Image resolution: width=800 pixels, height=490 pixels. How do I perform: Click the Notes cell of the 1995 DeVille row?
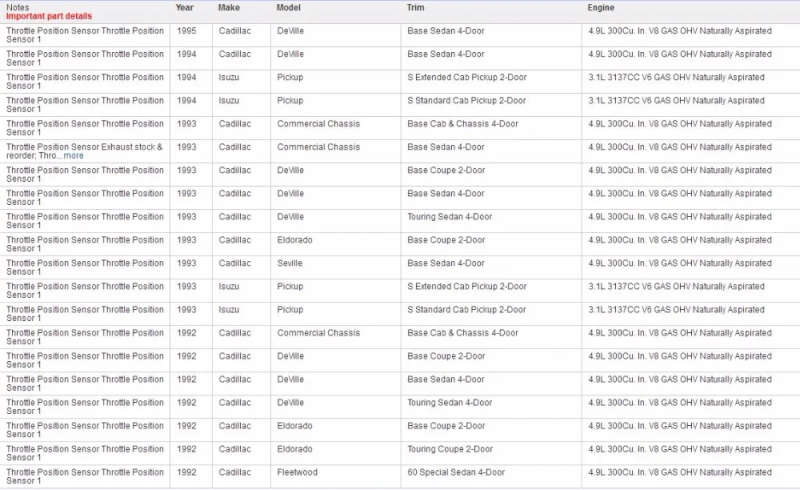pyautogui.click(x=85, y=35)
